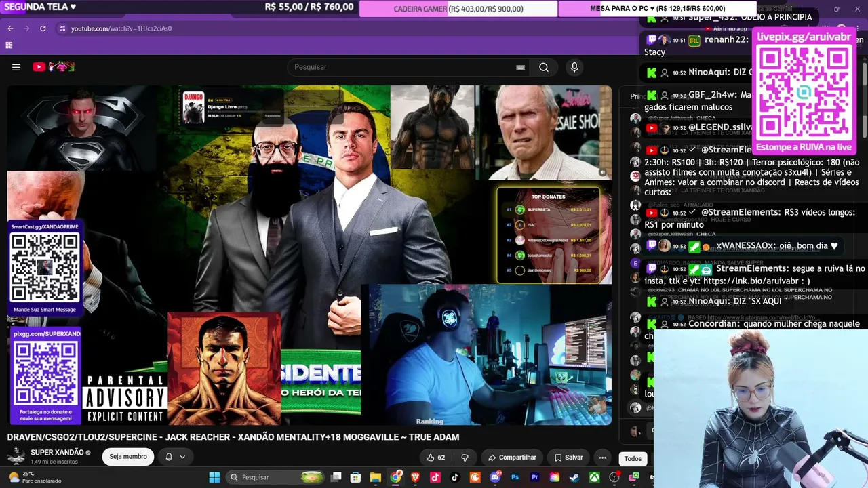Click the GBF_2h4w chat username
Image resolution: width=868 pixels, height=488 pixels.
click(712, 95)
